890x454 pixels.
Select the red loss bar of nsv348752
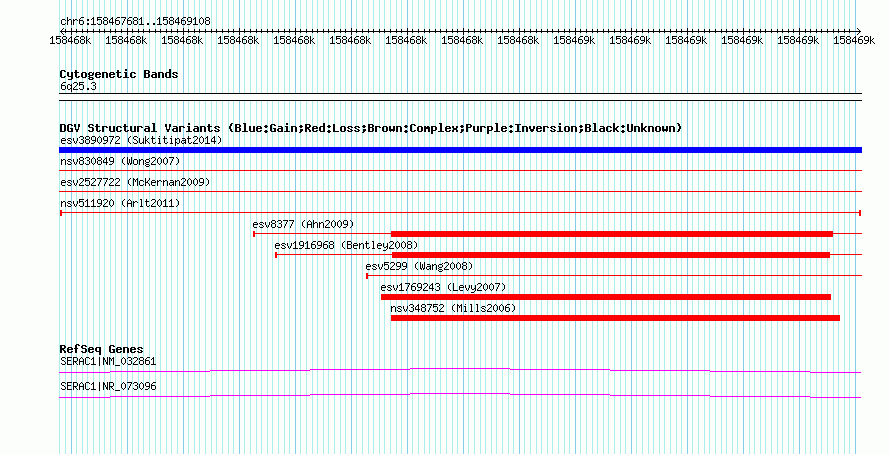coord(615,318)
